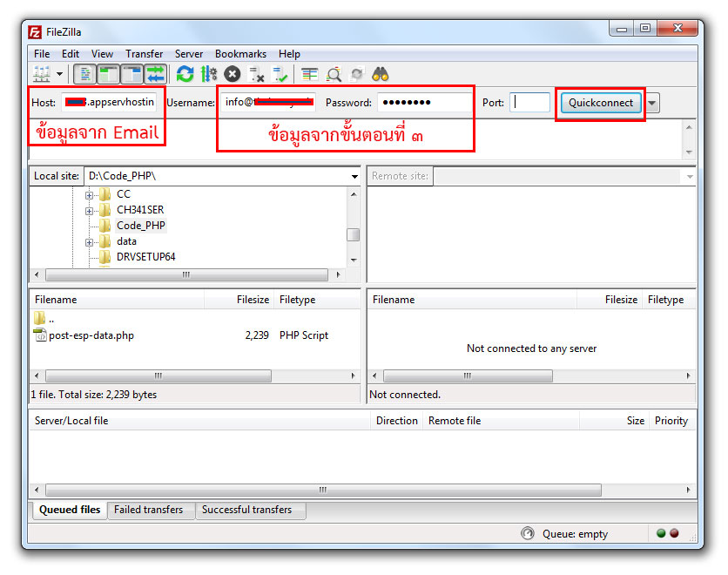Open the Site Manager icon
This screenshot has width=728, height=575.
pyautogui.click(x=42, y=74)
